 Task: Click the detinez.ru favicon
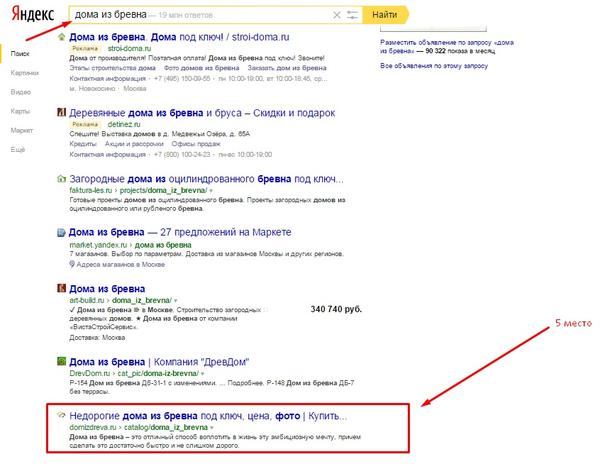tap(61, 112)
